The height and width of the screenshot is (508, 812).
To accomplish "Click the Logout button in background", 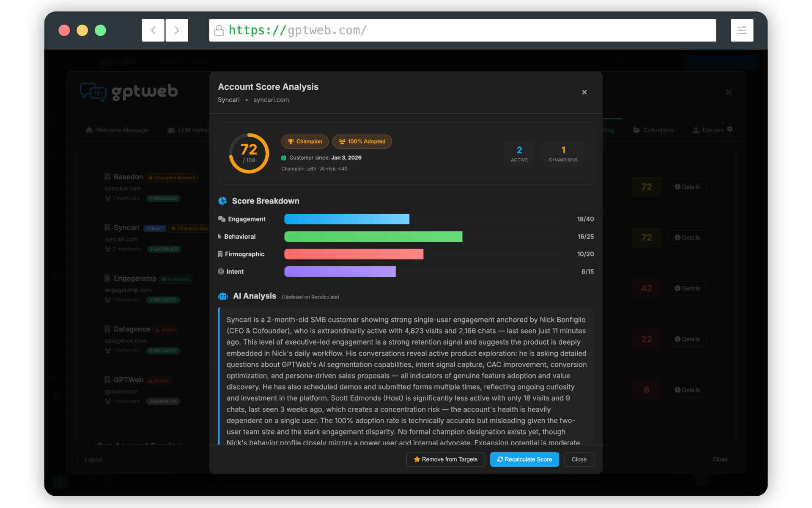I will pyautogui.click(x=93, y=459).
